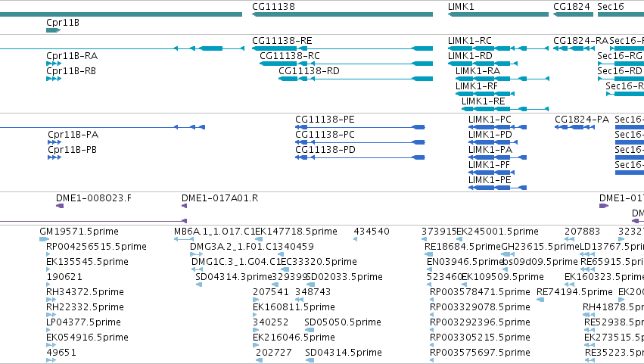
Task: Select the EK109509.5prime EST
Action: pyautogui.click(x=465, y=285)
